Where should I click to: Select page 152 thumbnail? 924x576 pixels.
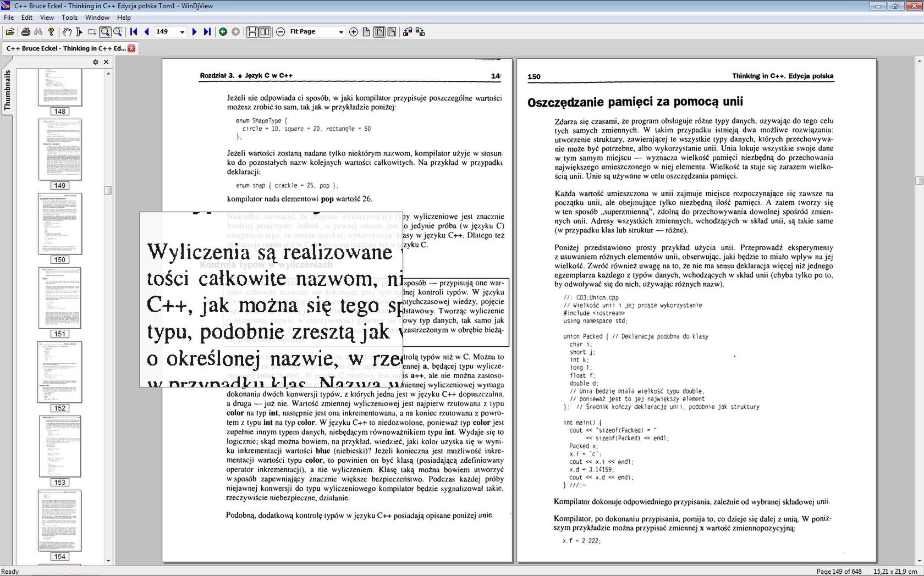coord(60,377)
